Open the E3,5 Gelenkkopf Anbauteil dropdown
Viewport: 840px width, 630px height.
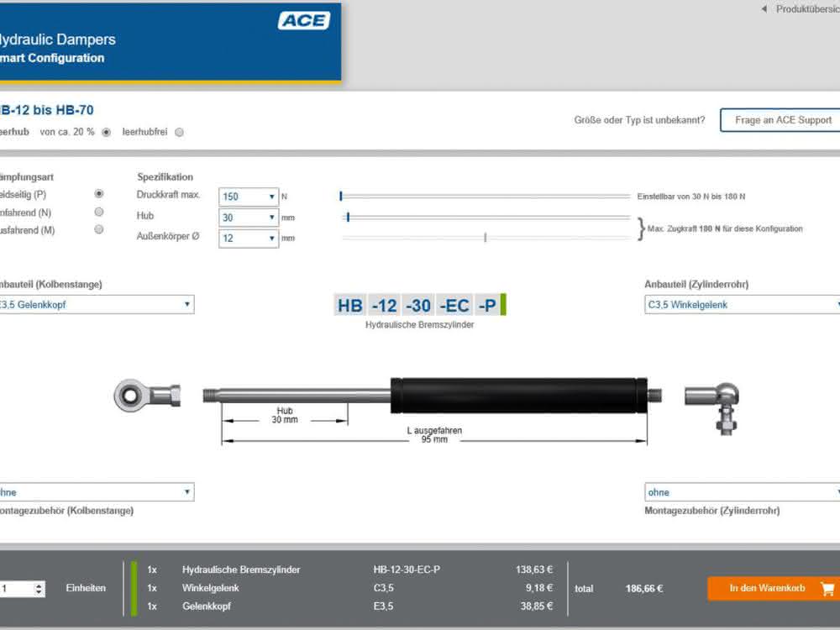(x=96, y=304)
